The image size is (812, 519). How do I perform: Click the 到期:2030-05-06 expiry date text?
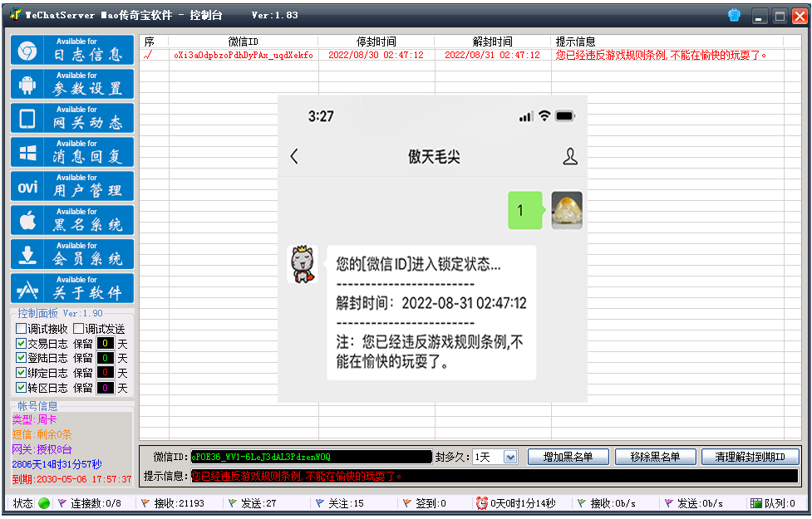[x=72, y=479]
